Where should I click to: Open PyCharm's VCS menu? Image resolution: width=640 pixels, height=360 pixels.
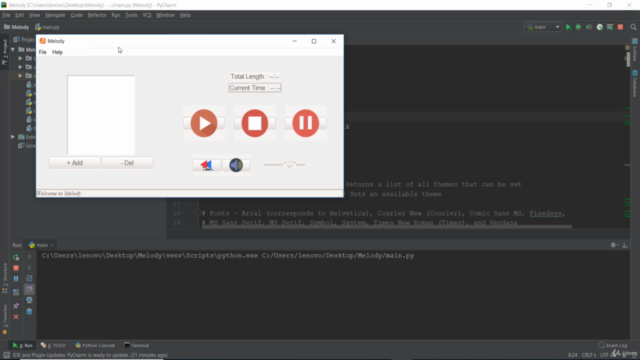147,15
